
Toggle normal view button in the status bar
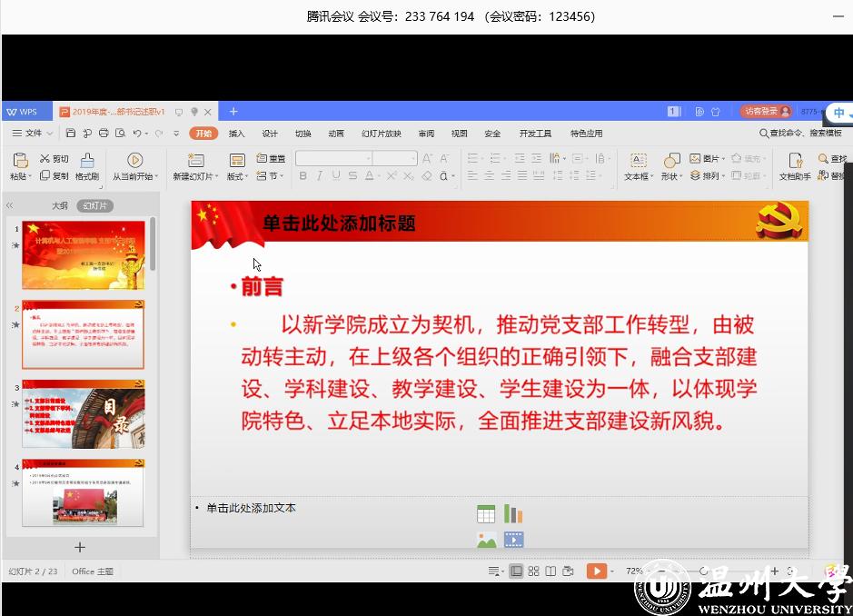point(516,571)
